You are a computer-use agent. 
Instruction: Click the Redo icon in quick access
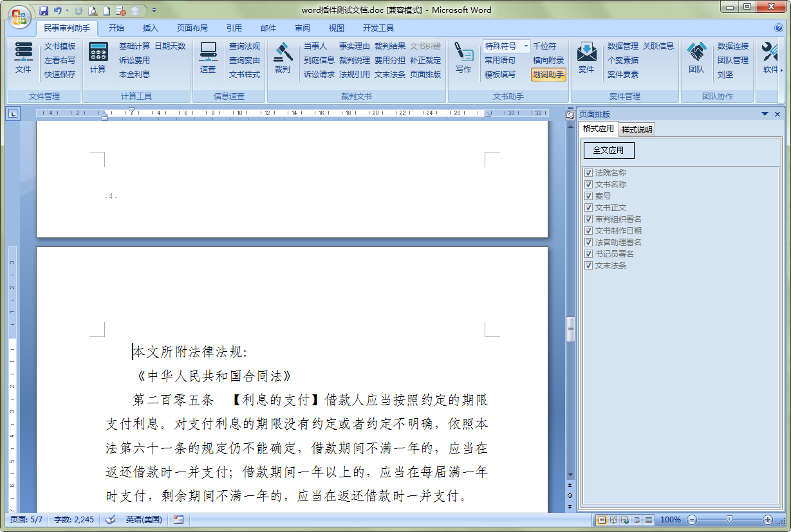point(79,11)
